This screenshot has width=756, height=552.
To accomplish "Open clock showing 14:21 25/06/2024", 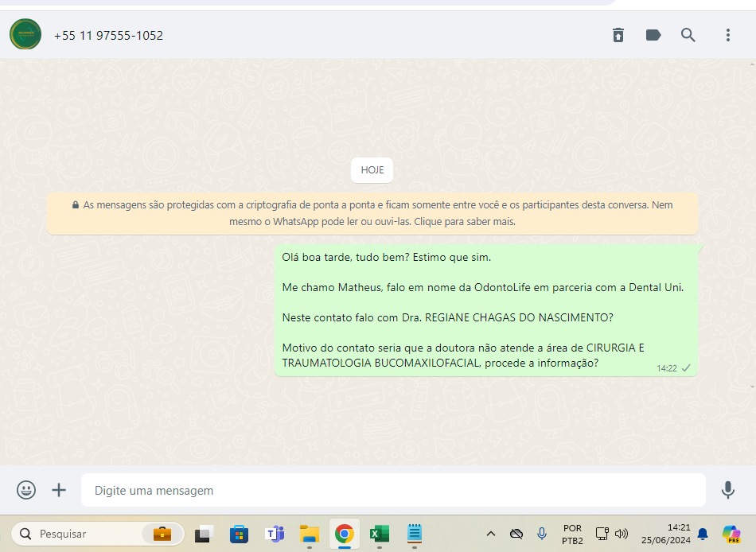I will [x=666, y=534].
